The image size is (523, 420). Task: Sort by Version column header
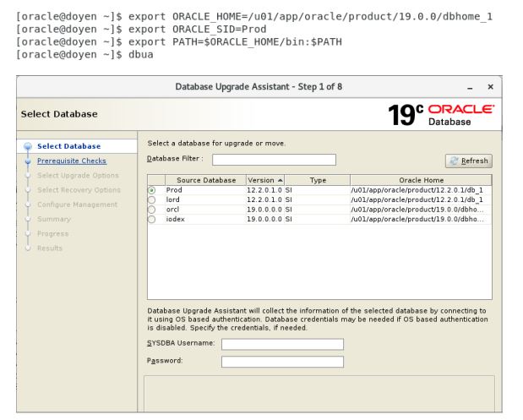265,180
